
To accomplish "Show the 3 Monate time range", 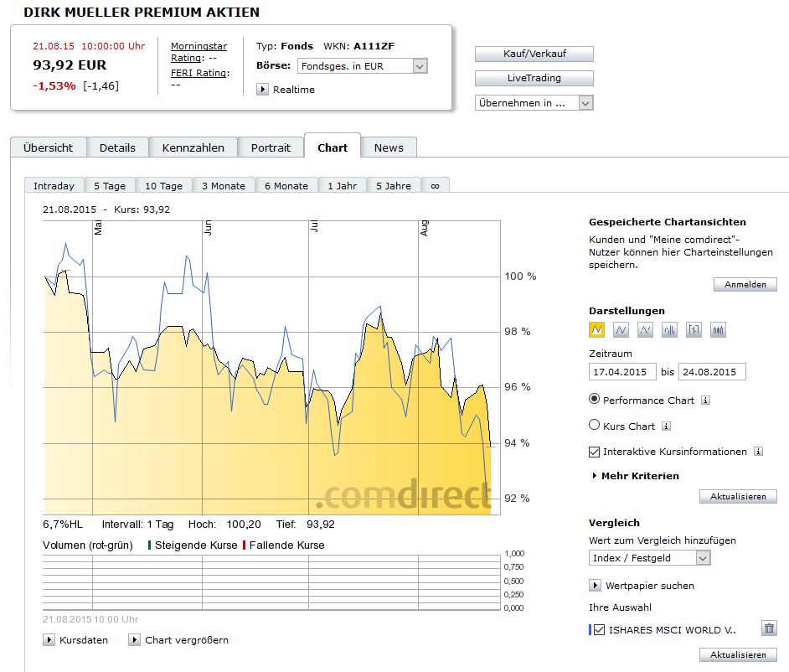I will [x=224, y=186].
